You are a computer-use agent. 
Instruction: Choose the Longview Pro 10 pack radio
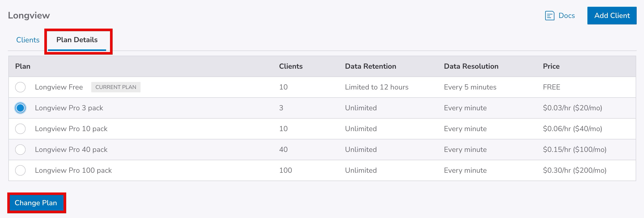[20, 129]
